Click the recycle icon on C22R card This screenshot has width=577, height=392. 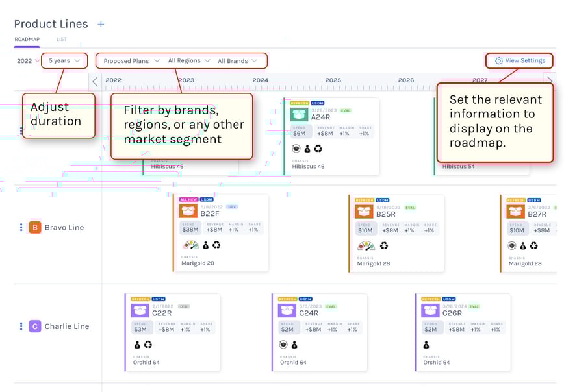(148, 344)
